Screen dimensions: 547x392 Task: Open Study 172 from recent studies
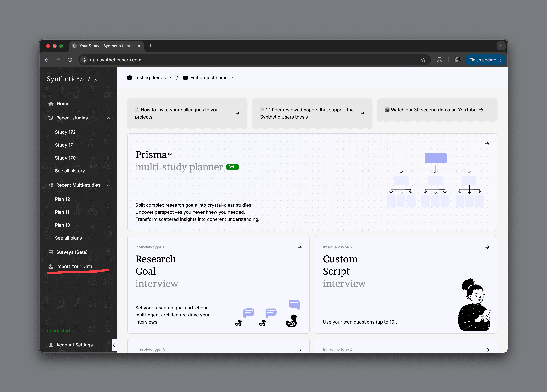[x=65, y=132]
